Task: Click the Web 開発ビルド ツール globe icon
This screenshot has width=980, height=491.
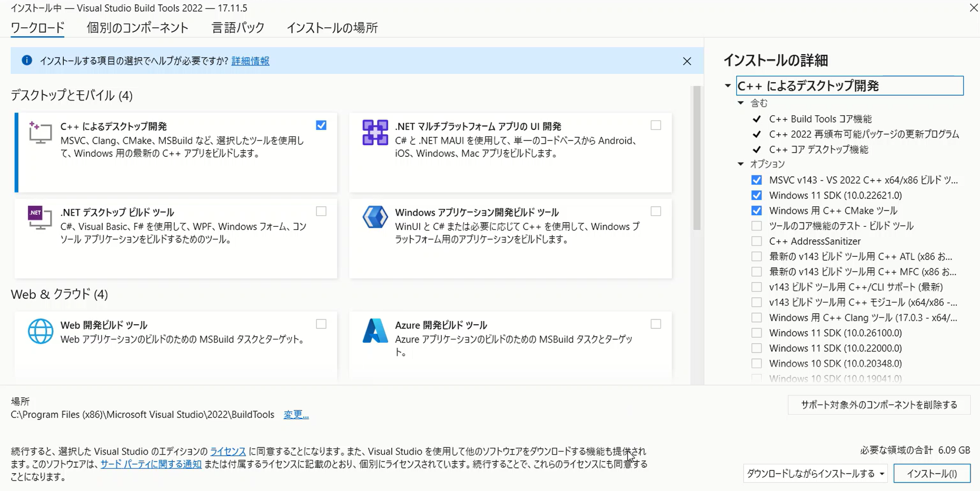Action: click(x=41, y=332)
